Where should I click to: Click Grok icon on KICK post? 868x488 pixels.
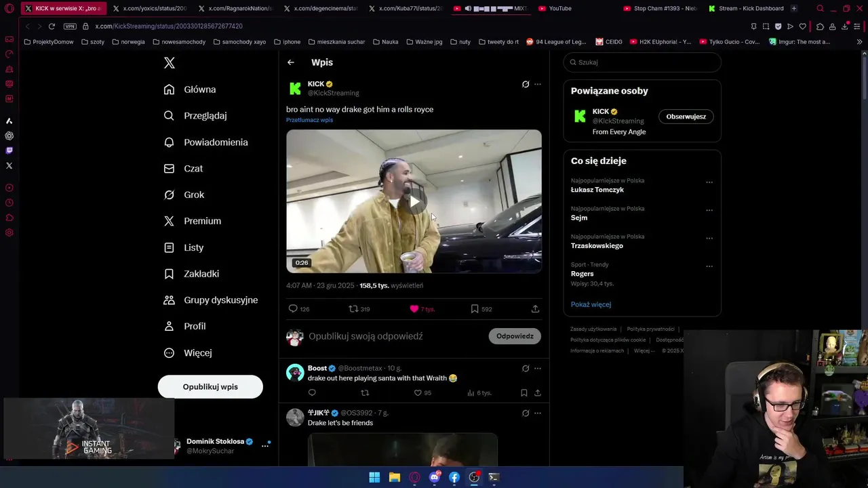pos(526,85)
